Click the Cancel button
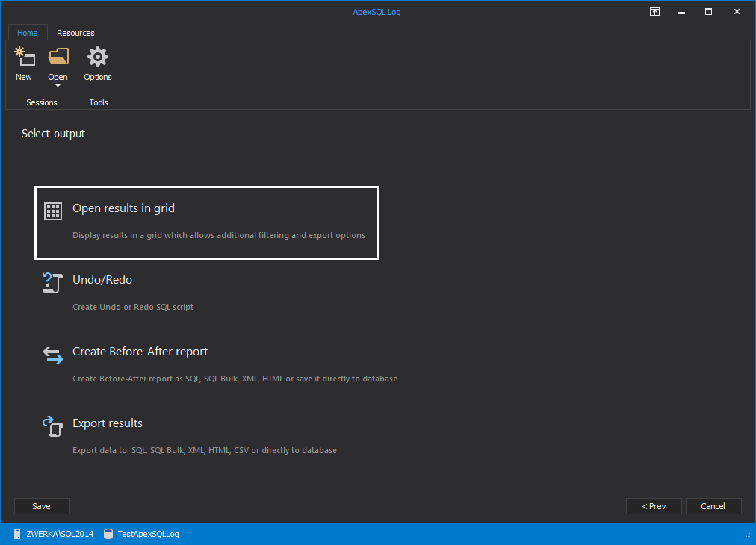 pyautogui.click(x=713, y=506)
